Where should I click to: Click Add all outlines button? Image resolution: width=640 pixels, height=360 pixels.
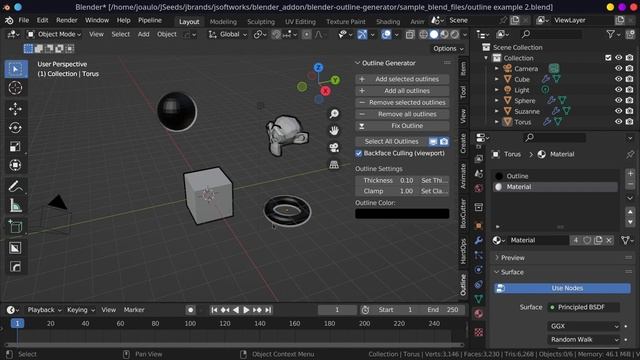tap(402, 91)
